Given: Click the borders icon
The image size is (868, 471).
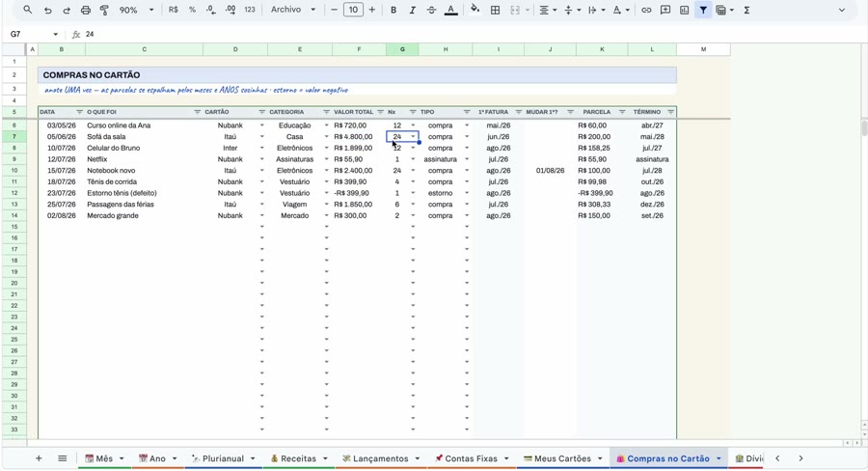Looking at the screenshot, I should [496, 10].
